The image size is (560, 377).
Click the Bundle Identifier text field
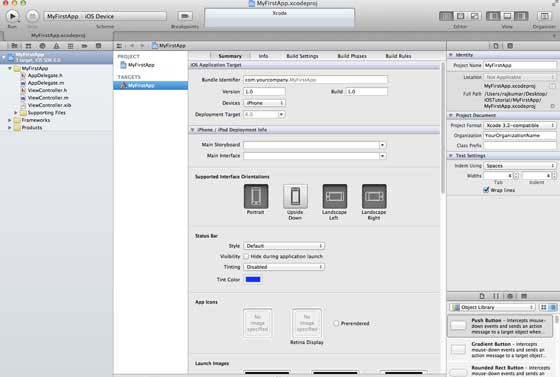click(x=315, y=80)
